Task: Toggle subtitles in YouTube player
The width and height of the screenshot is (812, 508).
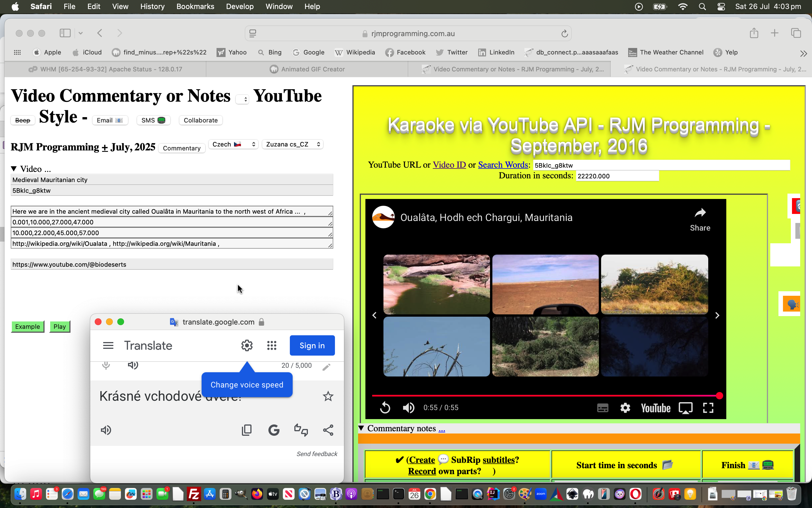Action: tap(603, 408)
